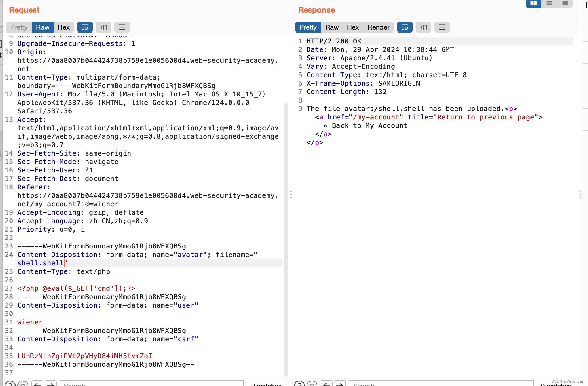Select the side-by-side layout icon
588x386 pixels.
coord(534,3)
